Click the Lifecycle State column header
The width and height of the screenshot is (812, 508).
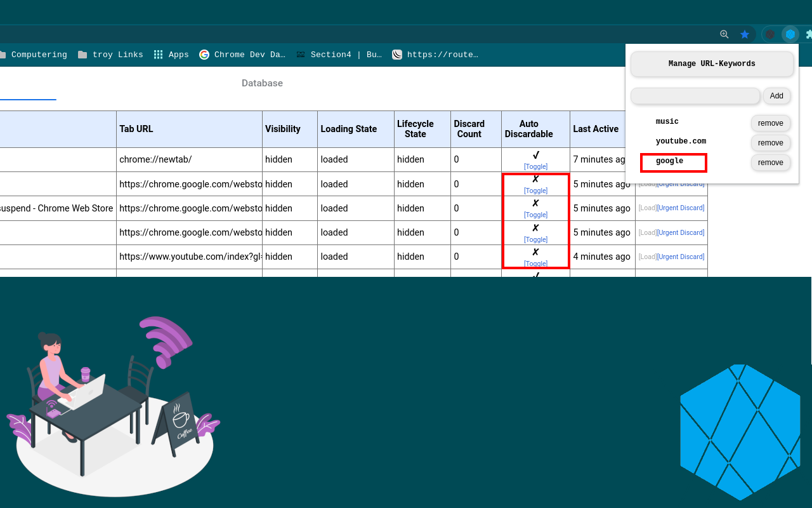(422, 129)
